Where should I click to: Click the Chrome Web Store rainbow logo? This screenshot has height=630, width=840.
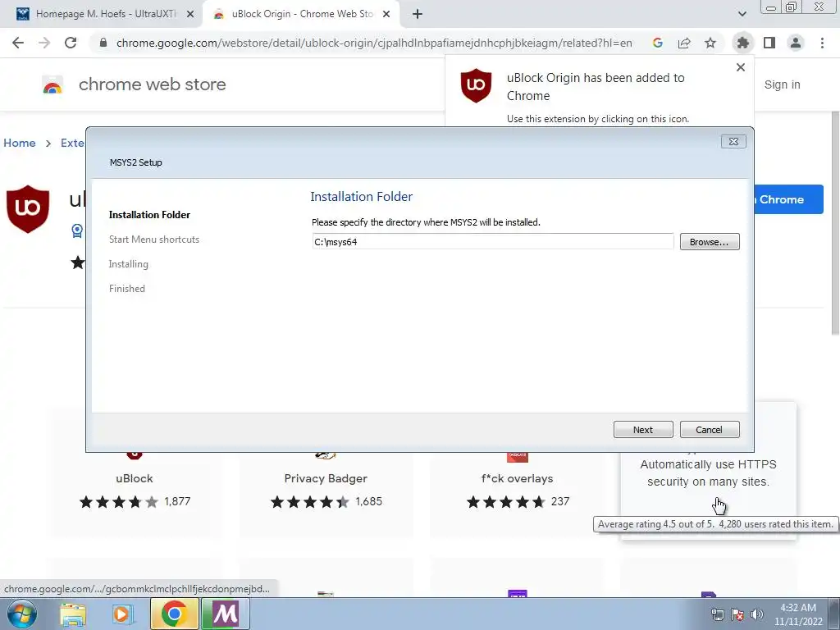click(x=52, y=84)
